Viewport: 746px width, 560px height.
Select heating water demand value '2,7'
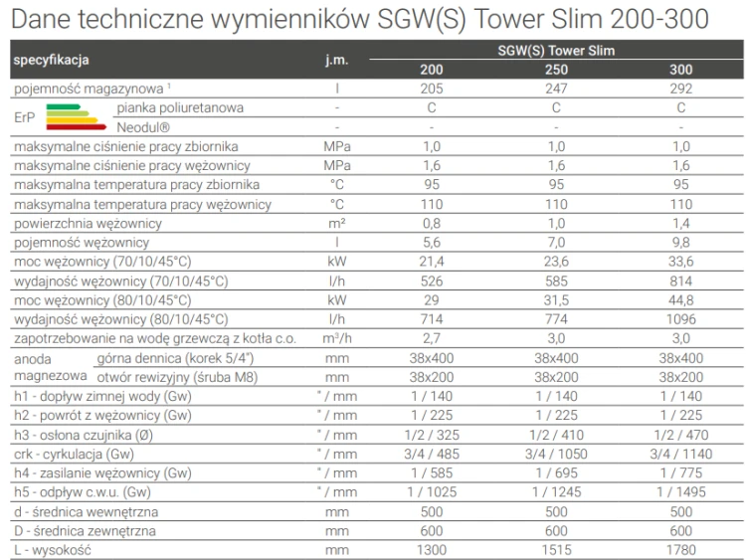coord(432,339)
